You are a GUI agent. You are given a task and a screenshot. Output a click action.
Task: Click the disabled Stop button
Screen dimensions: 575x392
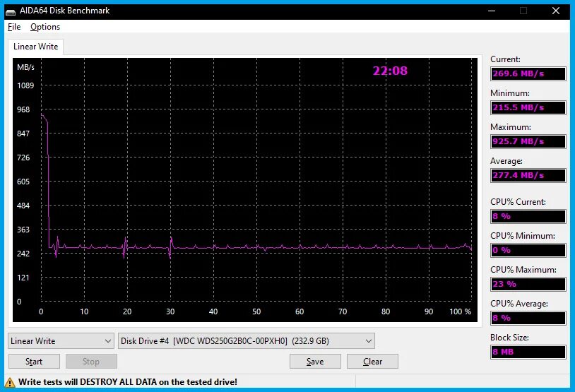(x=91, y=362)
